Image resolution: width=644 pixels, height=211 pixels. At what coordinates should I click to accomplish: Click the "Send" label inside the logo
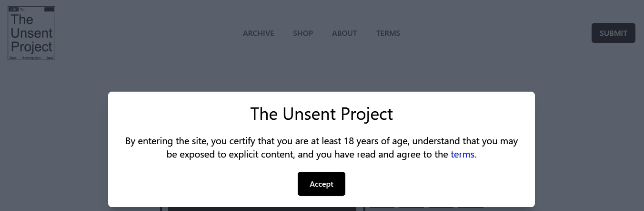13,58
